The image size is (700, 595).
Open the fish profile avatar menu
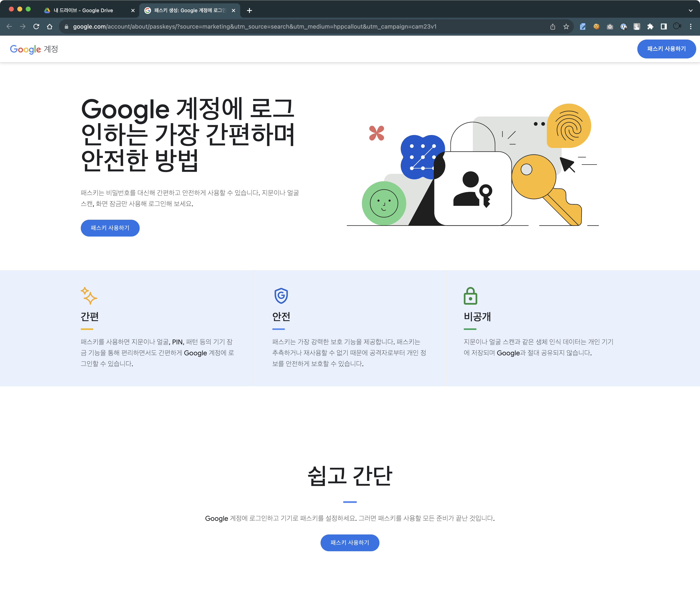[677, 26]
